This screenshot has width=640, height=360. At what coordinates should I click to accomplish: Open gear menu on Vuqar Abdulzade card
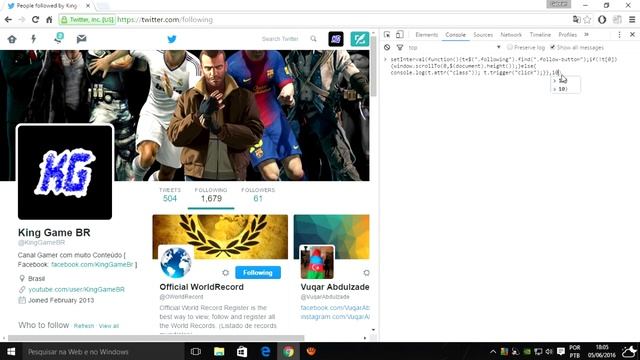click(x=366, y=273)
